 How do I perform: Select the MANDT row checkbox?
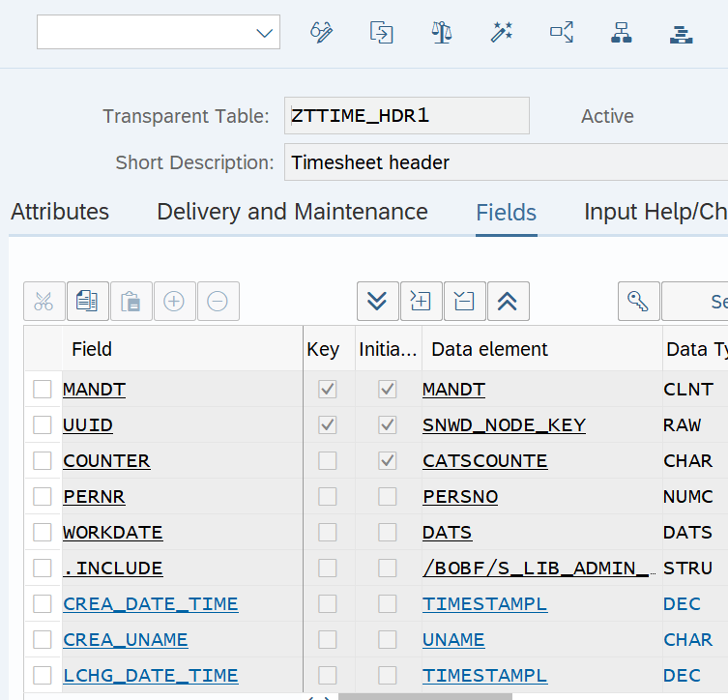point(43,389)
